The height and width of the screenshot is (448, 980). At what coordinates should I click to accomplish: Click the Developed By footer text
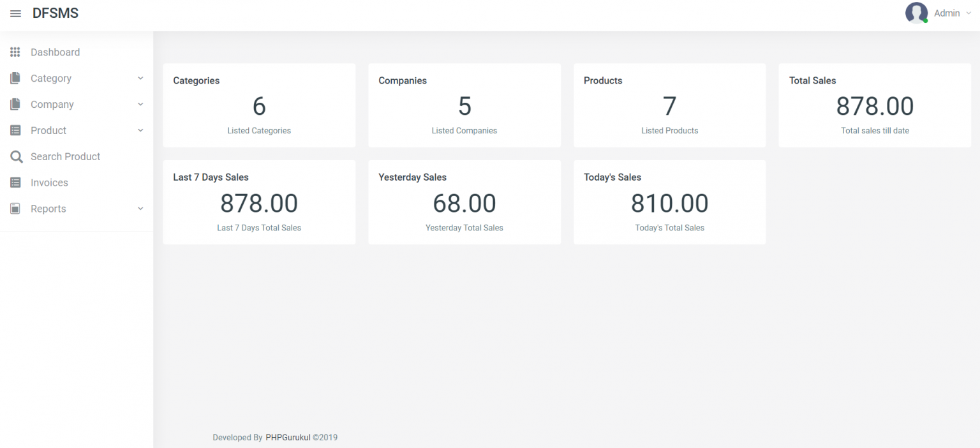[237, 438]
